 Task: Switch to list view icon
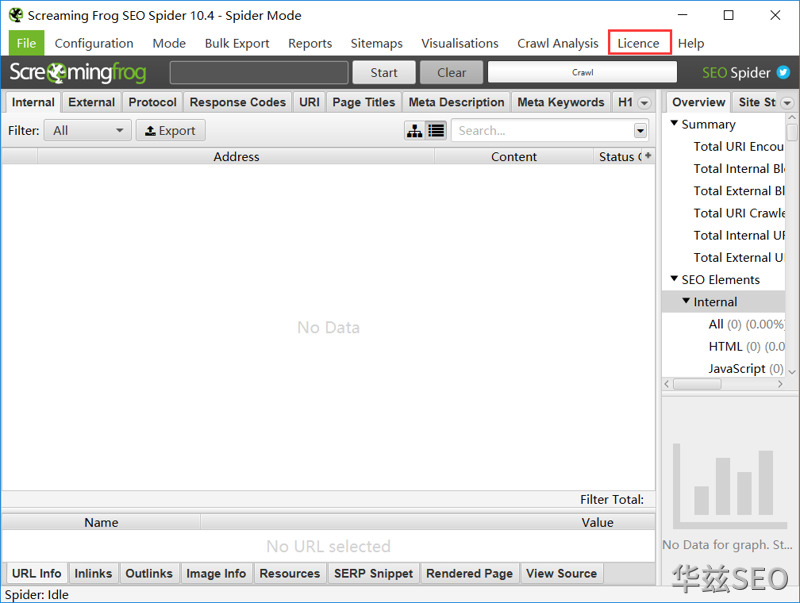point(436,131)
